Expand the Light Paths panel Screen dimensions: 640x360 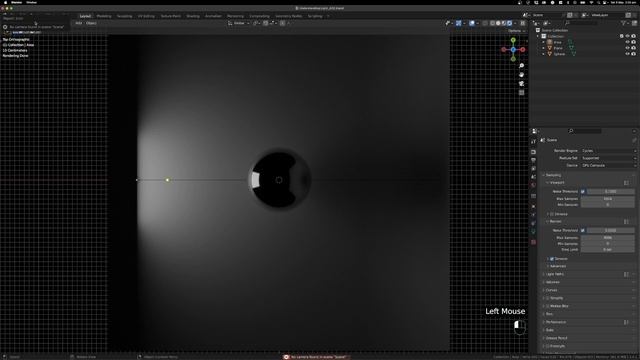(x=554, y=274)
